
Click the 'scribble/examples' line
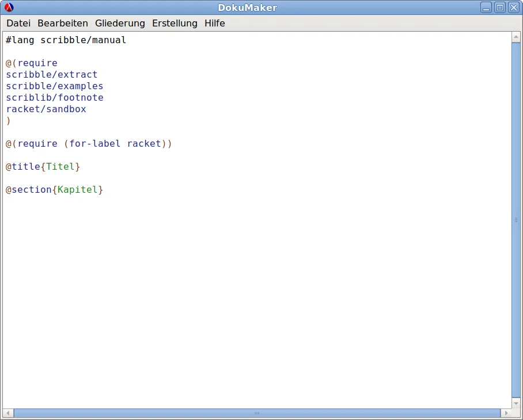[x=55, y=86]
